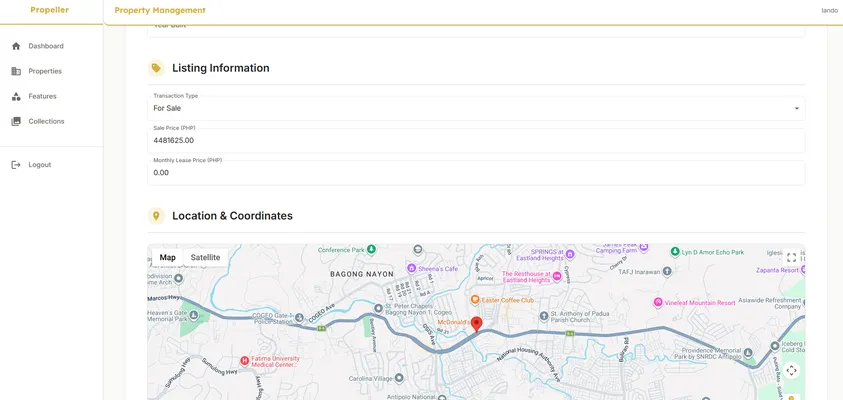Screen dimensions: 843x400
Task: Go to Properties in the sidebar menu
Action: 45,71
